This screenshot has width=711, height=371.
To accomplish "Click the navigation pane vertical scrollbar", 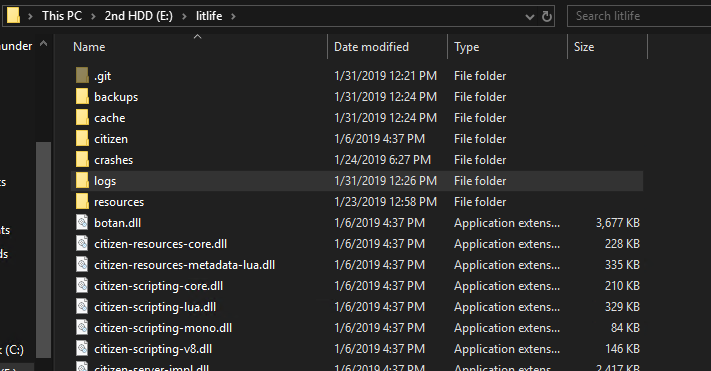I will pyautogui.click(x=44, y=249).
